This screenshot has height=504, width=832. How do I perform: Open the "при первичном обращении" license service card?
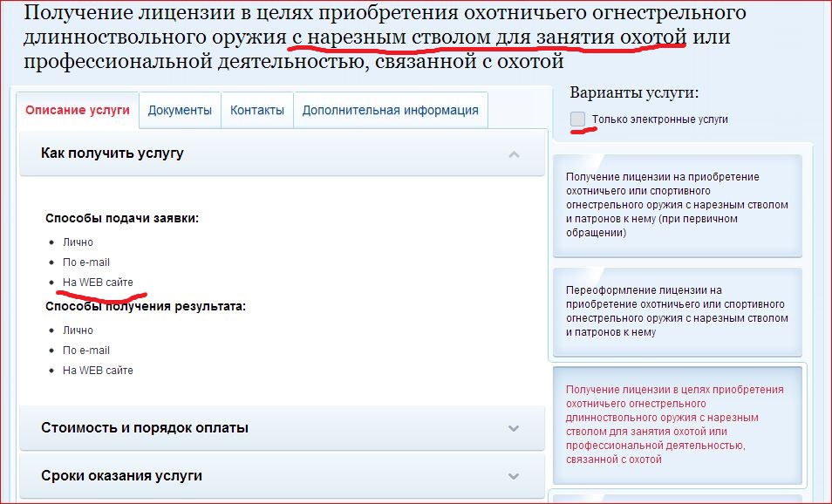(677, 205)
